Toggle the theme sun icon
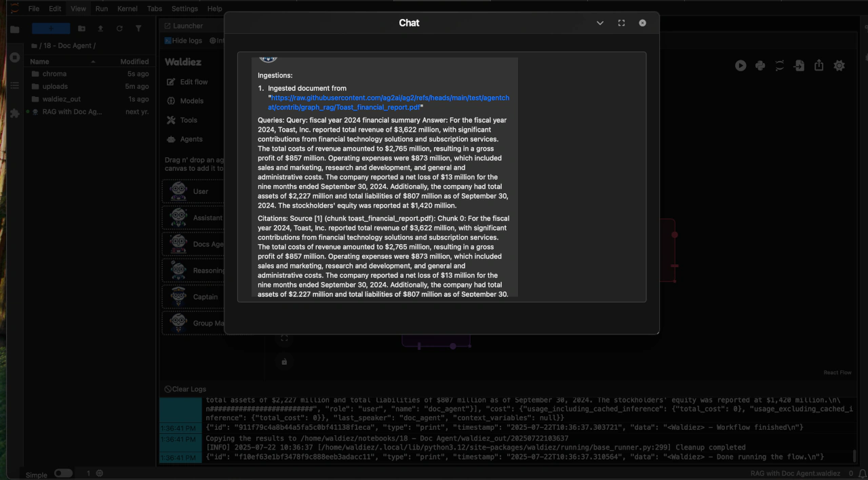Viewport: 868px width, 480px height. coord(839,66)
